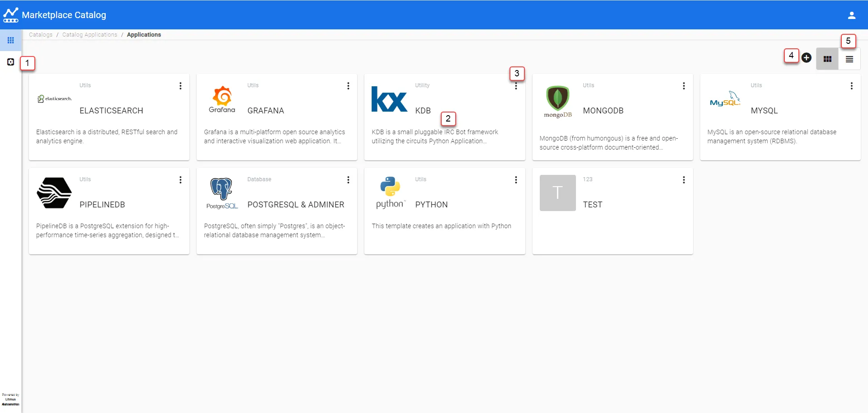The height and width of the screenshot is (413, 868).
Task: Select the PIPELINEDB title
Action: click(102, 205)
